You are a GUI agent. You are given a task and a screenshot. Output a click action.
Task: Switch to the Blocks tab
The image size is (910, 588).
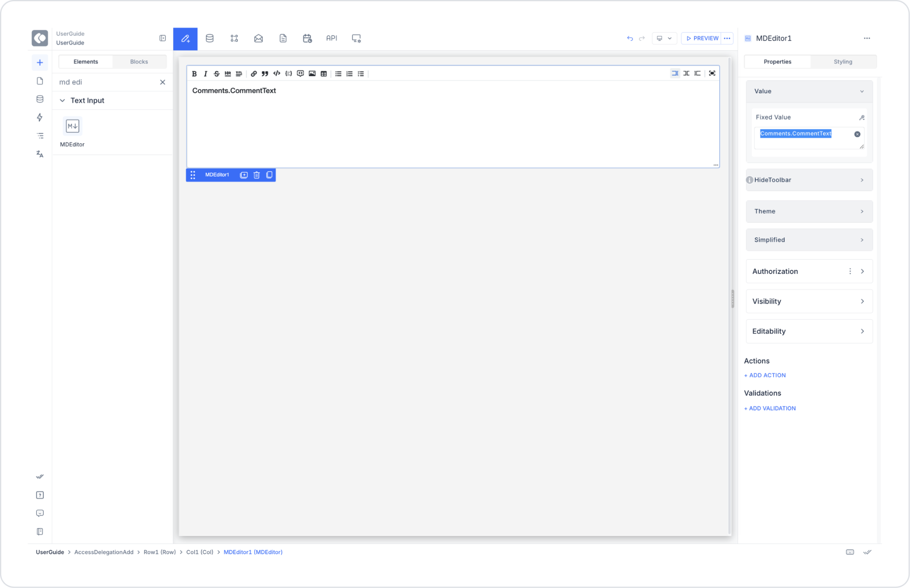pyautogui.click(x=139, y=62)
